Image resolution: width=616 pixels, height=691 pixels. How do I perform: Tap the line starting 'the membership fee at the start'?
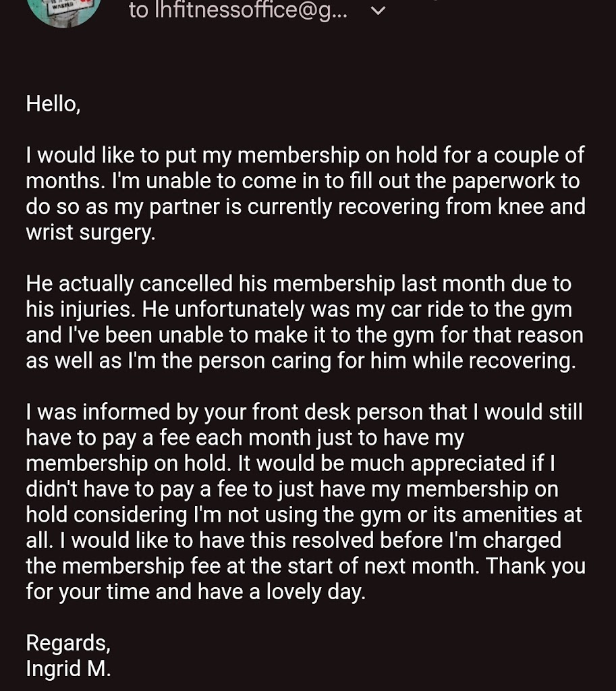(305, 565)
